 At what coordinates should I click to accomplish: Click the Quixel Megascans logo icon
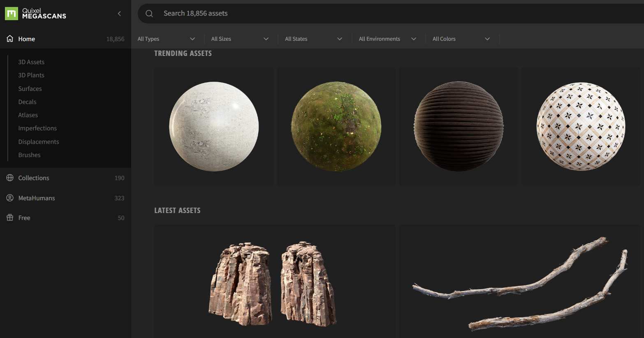point(12,14)
